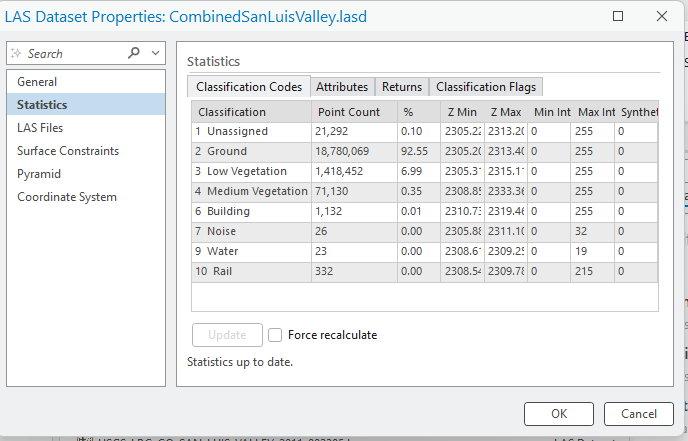Open the General properties page

click(x=37, y=82)
